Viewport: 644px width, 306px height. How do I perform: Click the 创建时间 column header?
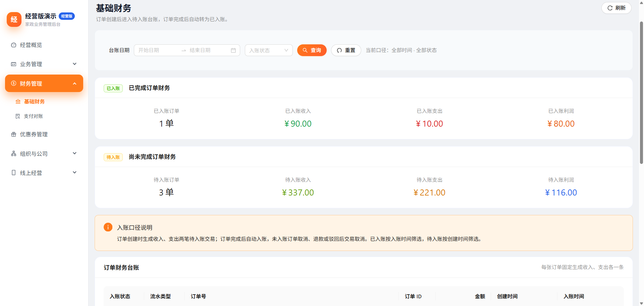(x=507, y=296)
